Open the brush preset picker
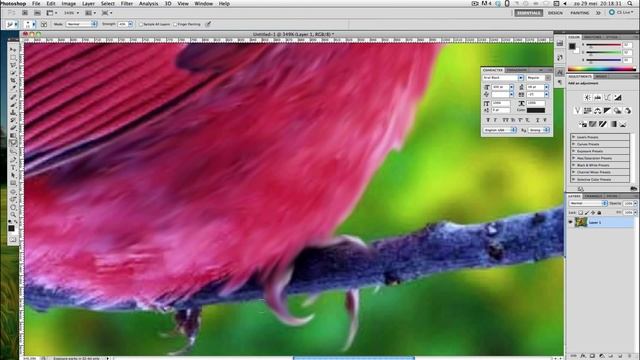The height and width of the screenshot is (360, 640). (x=30, y=24)
